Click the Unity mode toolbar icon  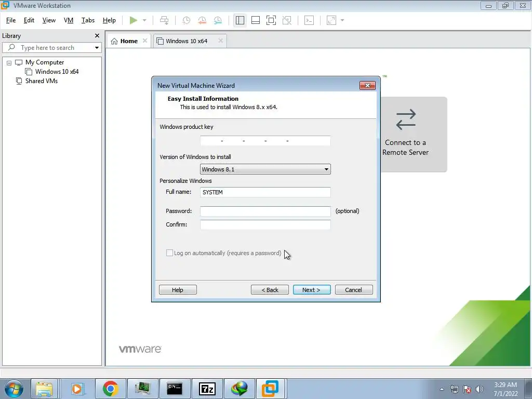(x=287, y=20)
